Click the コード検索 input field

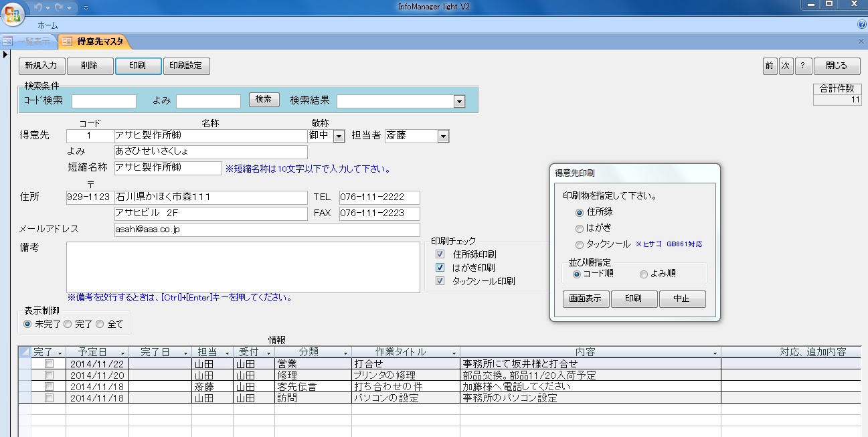(104, 101)
